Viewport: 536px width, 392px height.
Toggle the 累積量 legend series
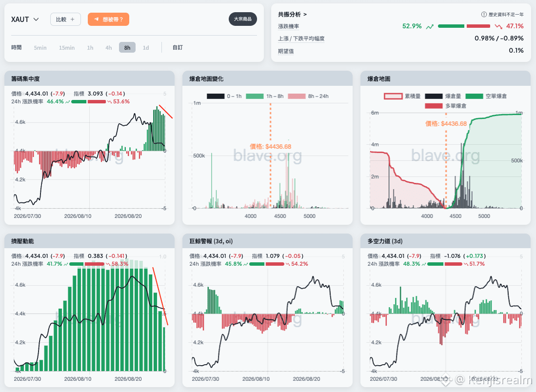pos(402,97)
